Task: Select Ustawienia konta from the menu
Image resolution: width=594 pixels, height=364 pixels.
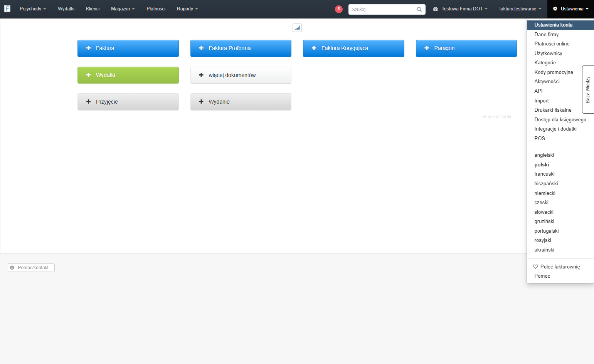Action: [x=560, y=25]
